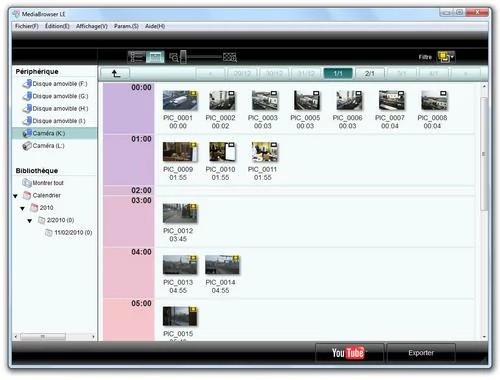Open the Affichage menu
Image resolution: width=500 pixels, height=380 pixels.
[x=92, y=26]
